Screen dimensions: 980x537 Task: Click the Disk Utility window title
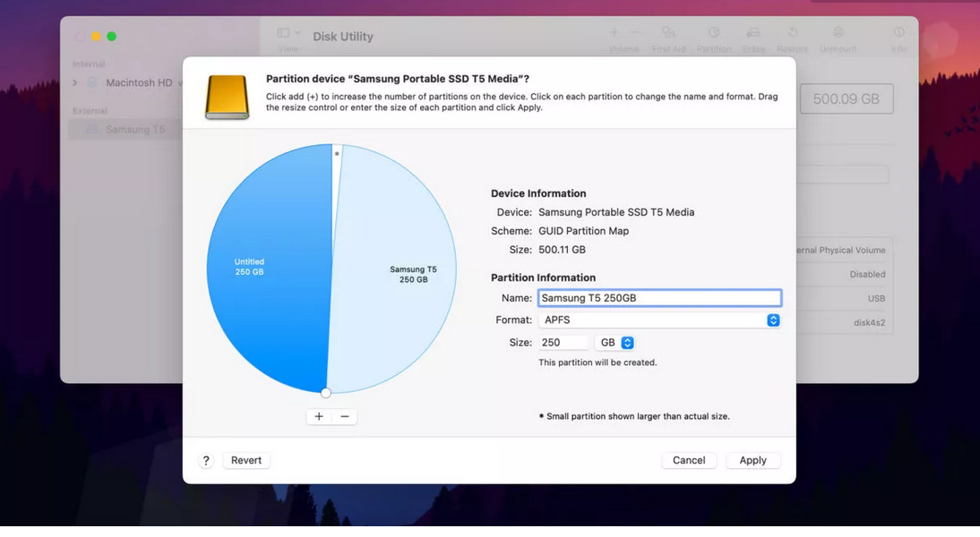point(343,36)
